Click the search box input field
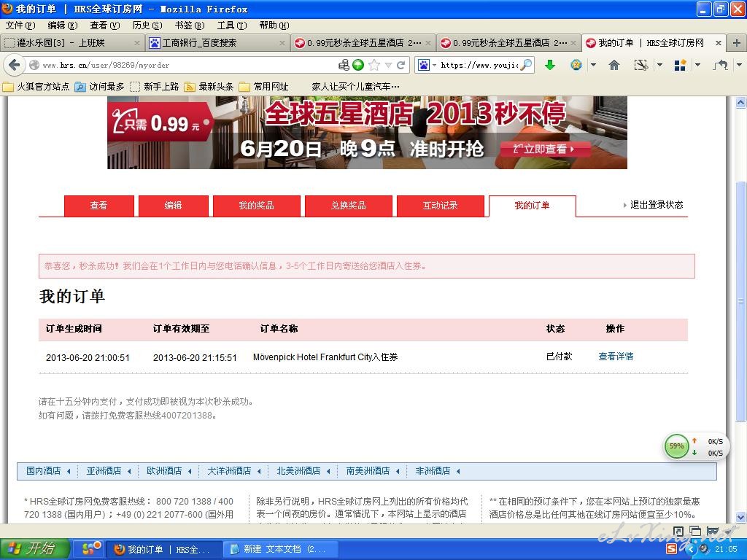Viewport: 747px width, 560px height. click(479, 65)
